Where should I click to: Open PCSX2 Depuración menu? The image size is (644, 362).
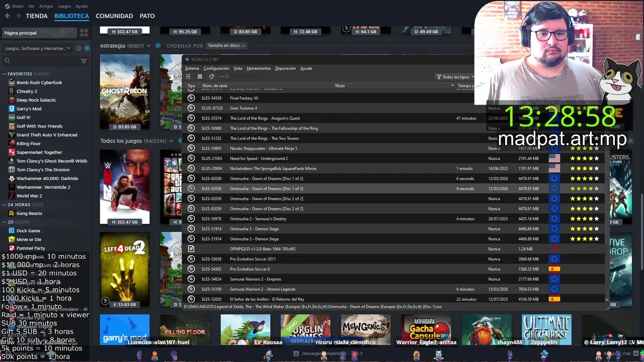click(285, 68)
